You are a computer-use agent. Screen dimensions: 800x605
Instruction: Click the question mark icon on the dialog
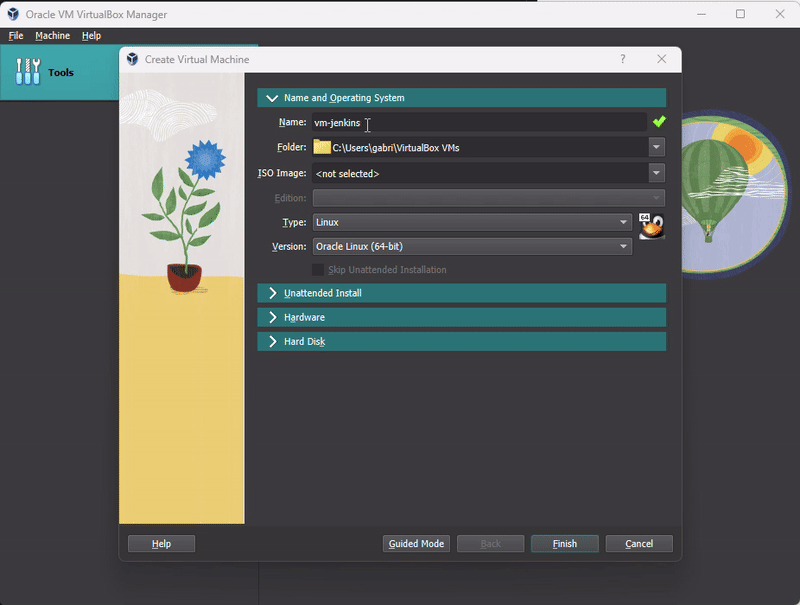(x=622, y=59)
